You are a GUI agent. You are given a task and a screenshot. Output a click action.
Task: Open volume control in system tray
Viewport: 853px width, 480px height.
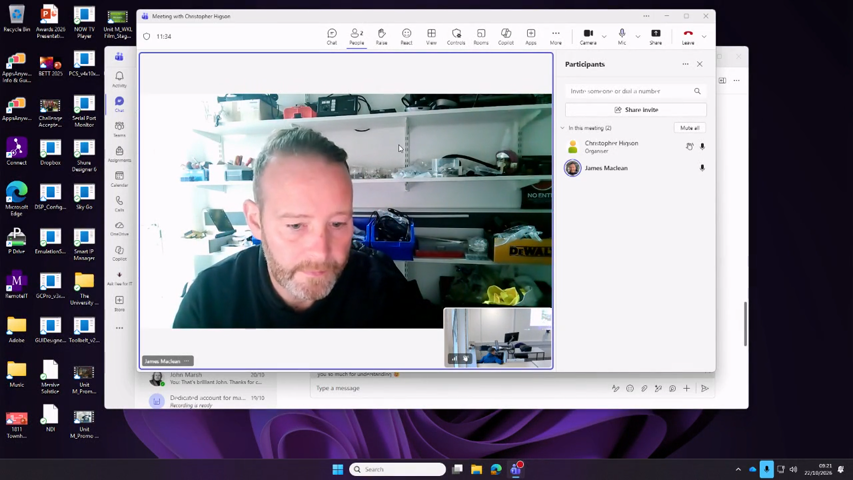tap(793, 469)
